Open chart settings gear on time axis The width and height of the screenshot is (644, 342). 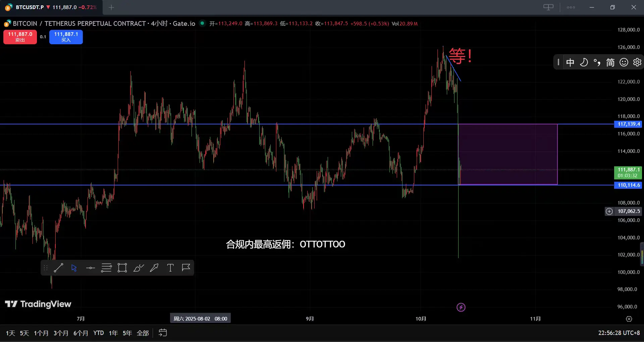[629, 319]
